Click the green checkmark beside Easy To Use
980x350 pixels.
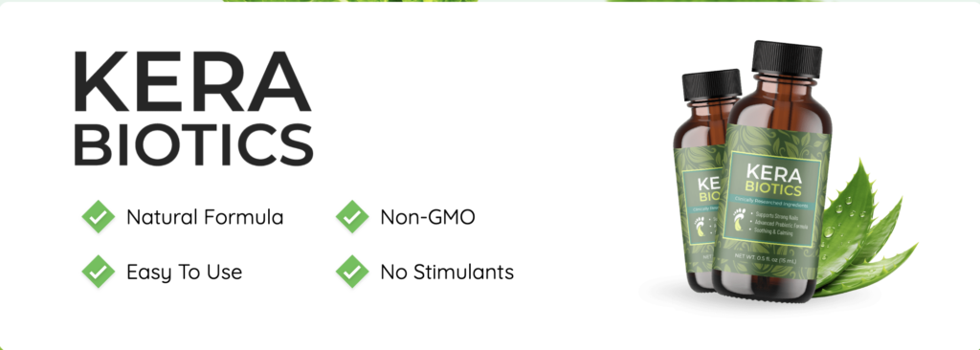click(99, 272)
